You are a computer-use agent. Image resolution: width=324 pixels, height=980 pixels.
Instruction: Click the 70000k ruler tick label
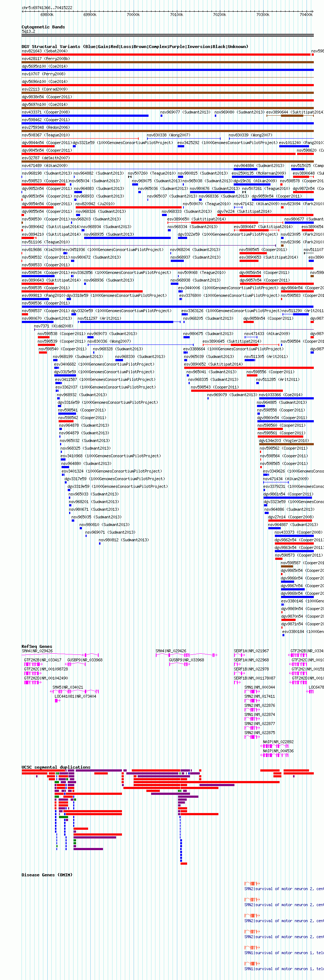tap(133, 15)
